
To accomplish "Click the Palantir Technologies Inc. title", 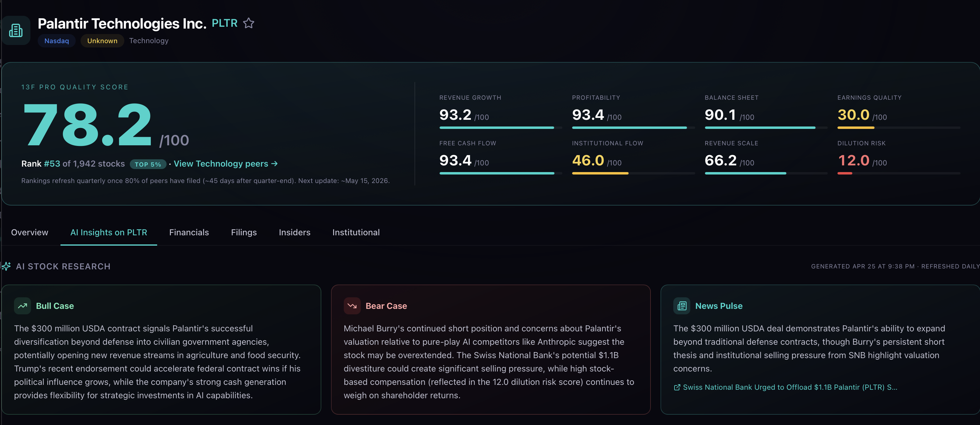I will click(x=122, y=24).
